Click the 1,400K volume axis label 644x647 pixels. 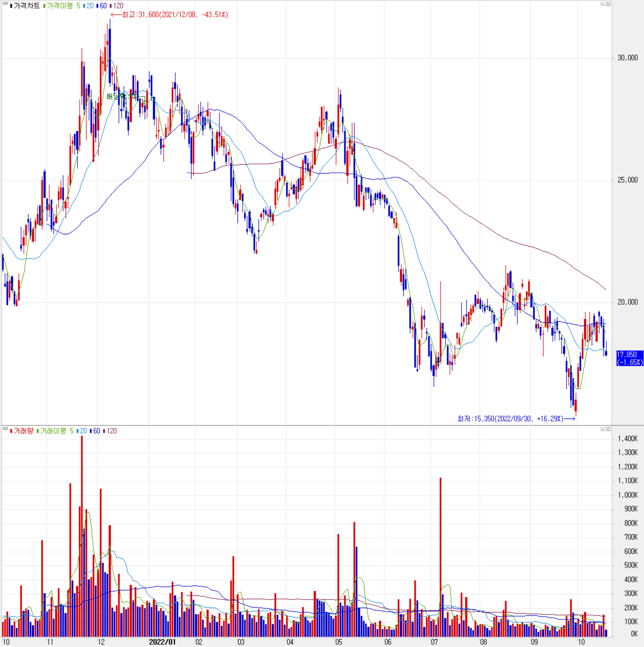click(628, 439)
